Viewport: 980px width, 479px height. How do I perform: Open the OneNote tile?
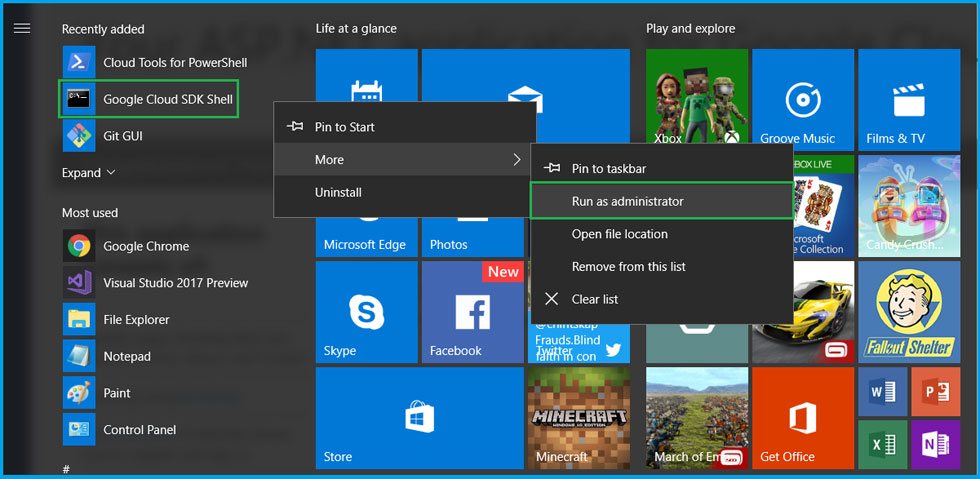point(936,445)
